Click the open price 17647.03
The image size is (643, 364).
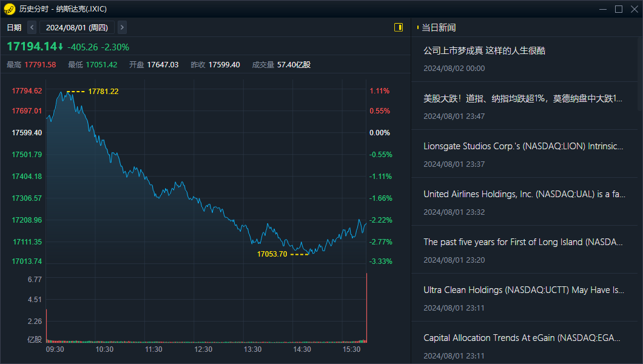163,65
